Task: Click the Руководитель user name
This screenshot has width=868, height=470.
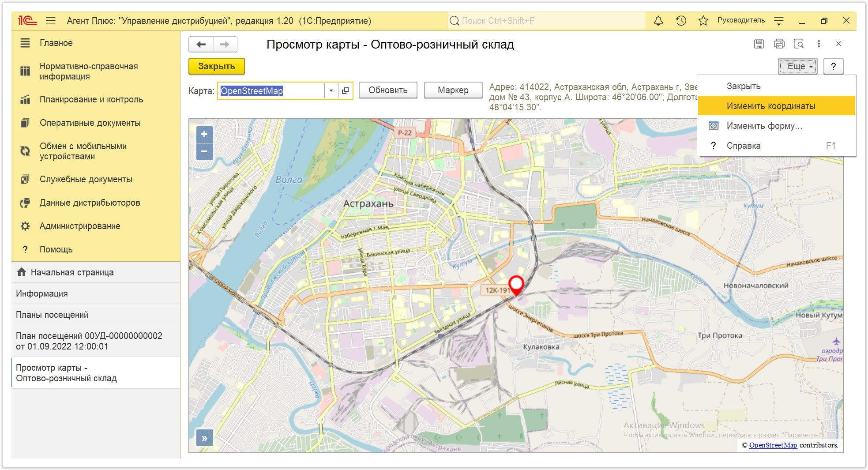Action: [x=741, y=20]
